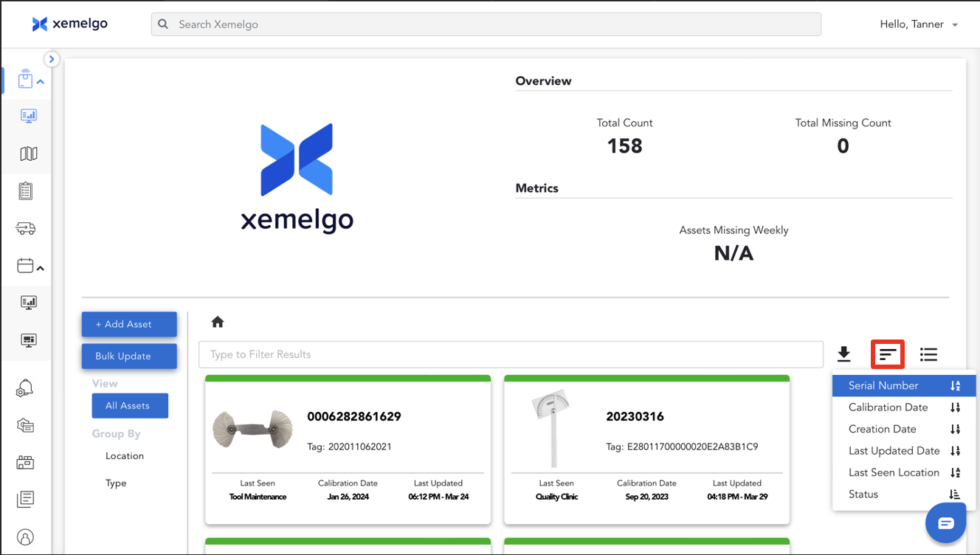The height and width of the screenshot is (555, 980).
Task: Focus the Search Xemelgo field
Action: pos(486,24)
